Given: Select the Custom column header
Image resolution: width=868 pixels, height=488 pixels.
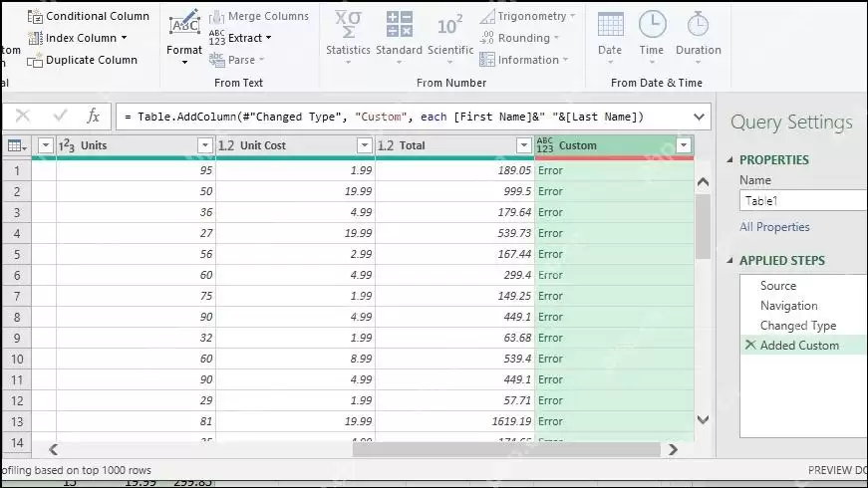Looking at the screenshot, I should (x=613, y=145).
